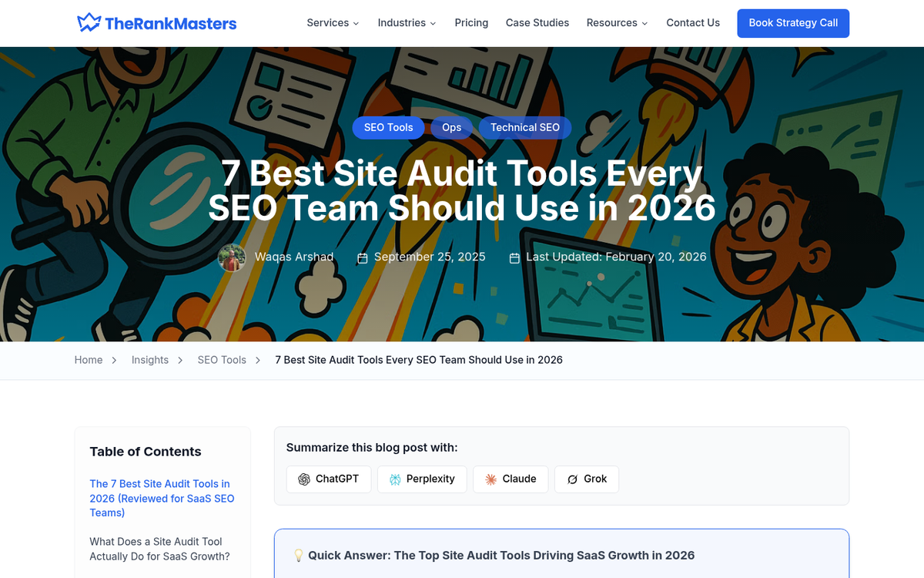
Task: Select the Technical SEO category tag
Action: [525, 128]
